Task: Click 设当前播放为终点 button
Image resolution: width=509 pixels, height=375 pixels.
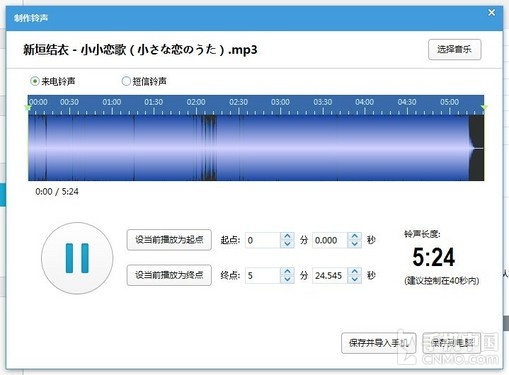Action: point(169,275)
